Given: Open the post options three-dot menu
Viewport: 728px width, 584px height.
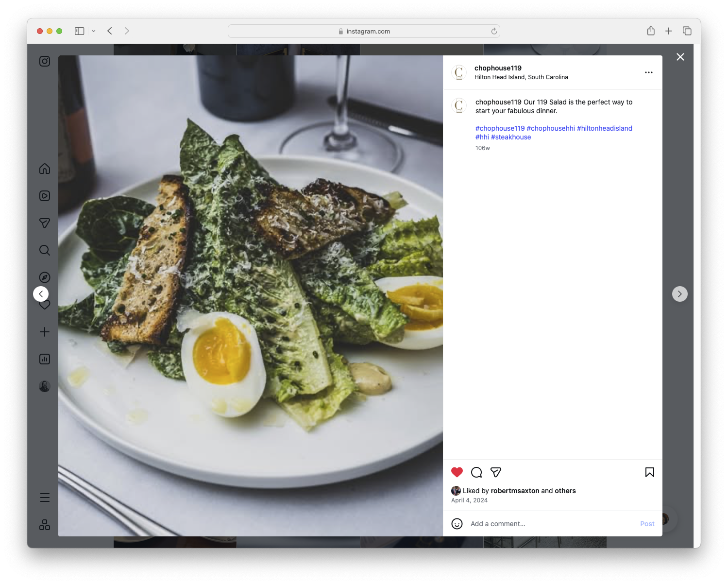Looking at the screenshot, I should coord(649,72).
